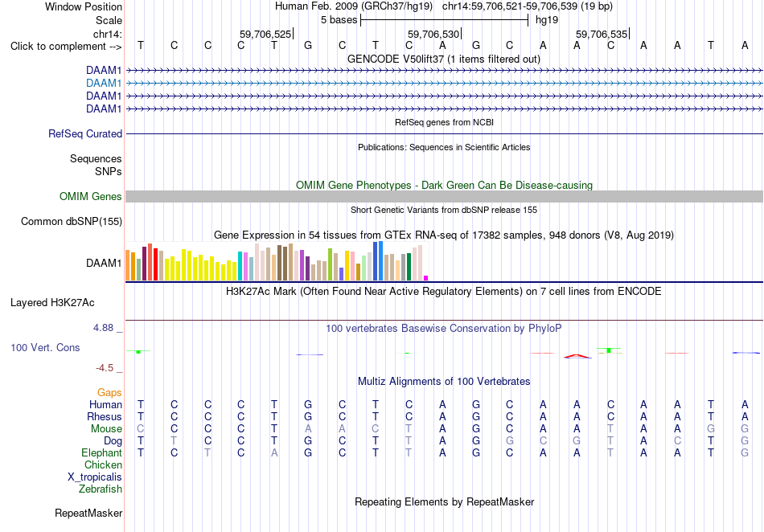
Task: Select the Chicken species row label
Action: click(x=103, y=464)
